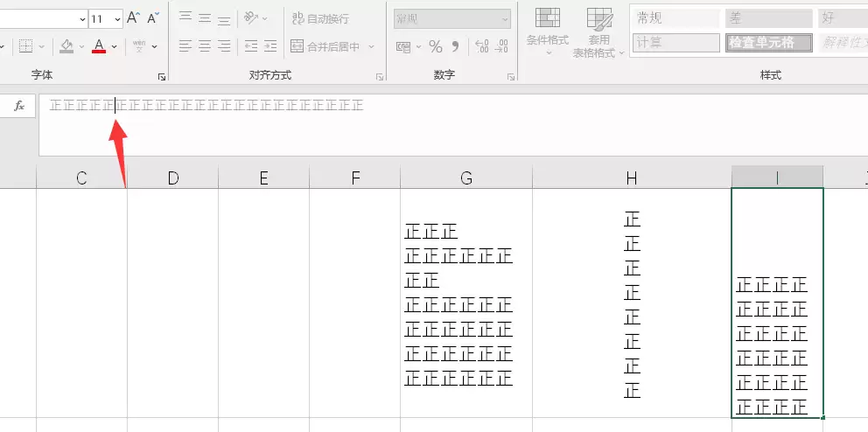The image size is (868, 432).
Task: Click the decrease font size icon
Action: pyautogui.click(x=153, y=18)
